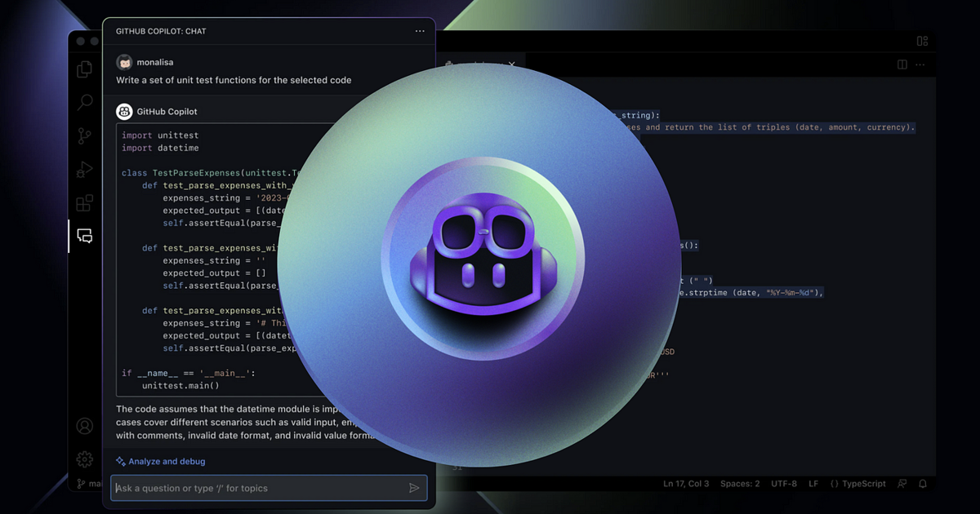Open the UTF-8 encoding selector
The image size is (980, 514).
783,484
